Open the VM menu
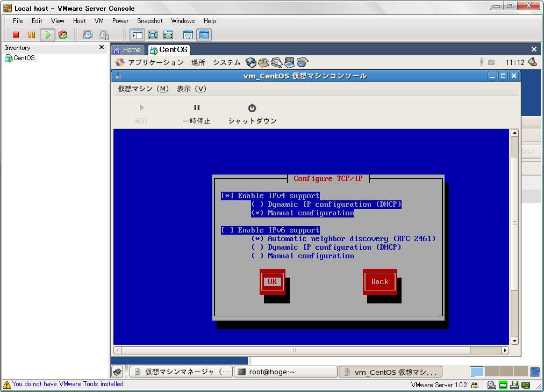 tap(99, 21)
